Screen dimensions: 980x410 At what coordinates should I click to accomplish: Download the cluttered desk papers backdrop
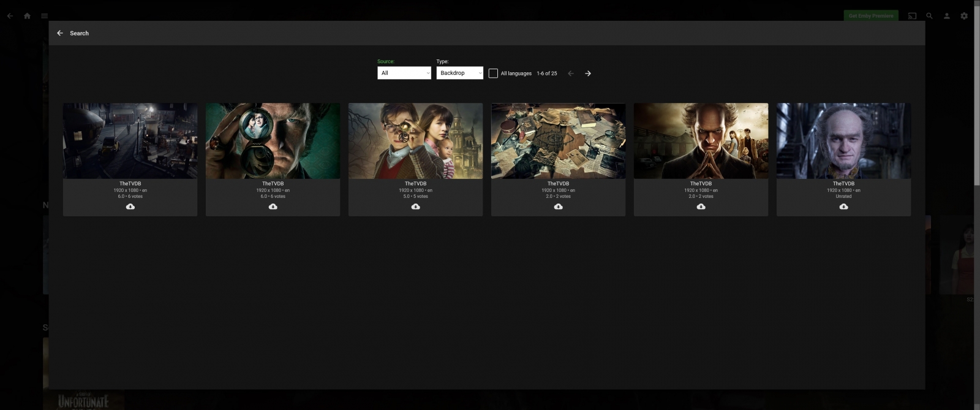[x=559, y=207]
